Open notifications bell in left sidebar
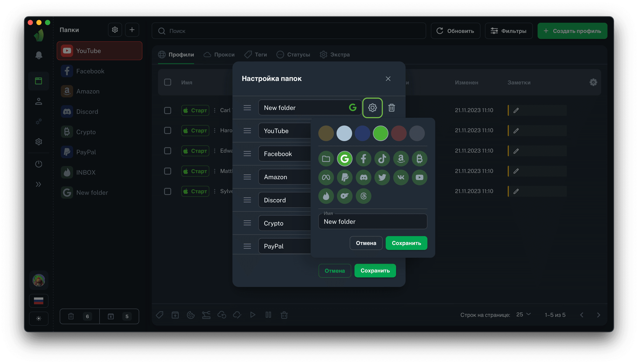 click(x=39, y=55)
